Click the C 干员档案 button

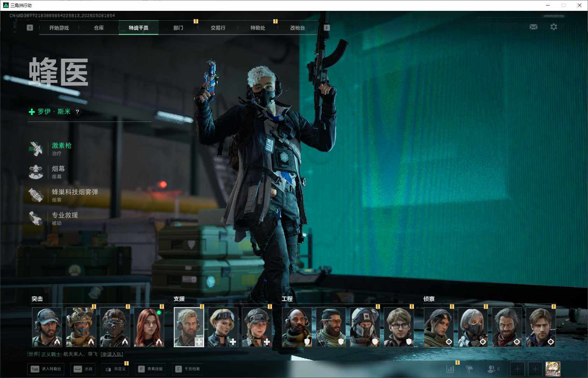click(187, 369)
